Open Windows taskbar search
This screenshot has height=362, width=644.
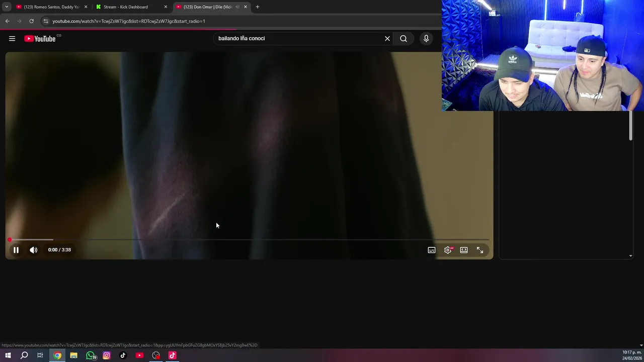coord(24,355)
